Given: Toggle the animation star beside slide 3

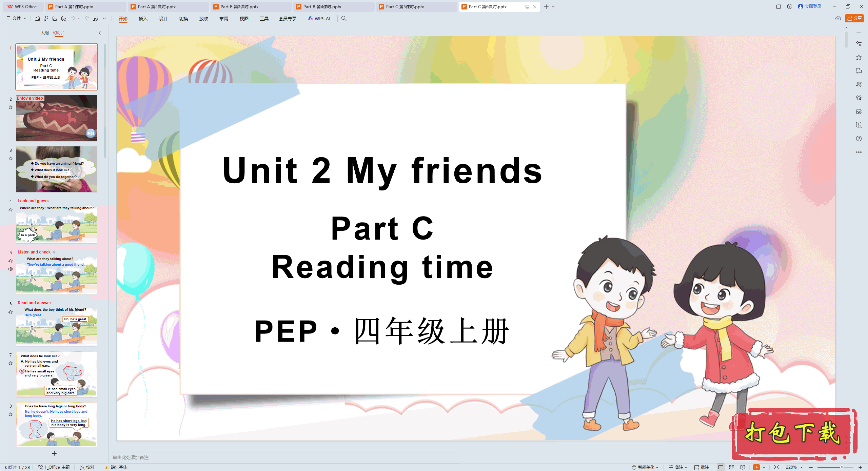Looking at the screenshot, I should tap(11, 159).
